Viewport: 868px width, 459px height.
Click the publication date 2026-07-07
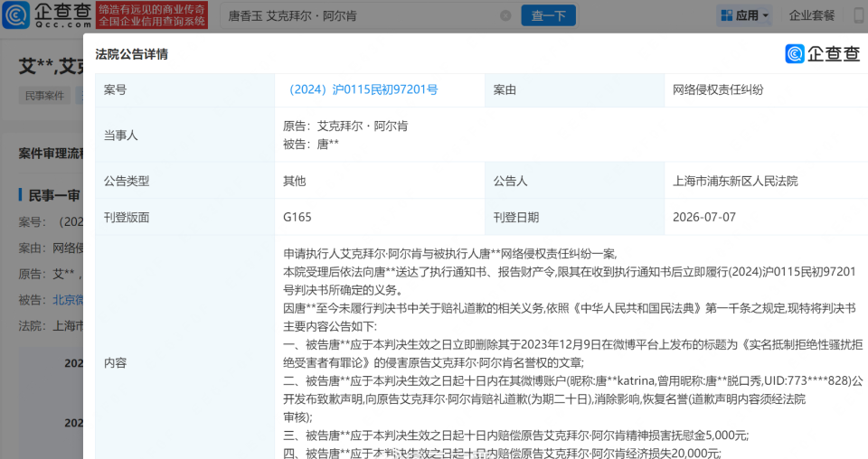tap(704, 218)
